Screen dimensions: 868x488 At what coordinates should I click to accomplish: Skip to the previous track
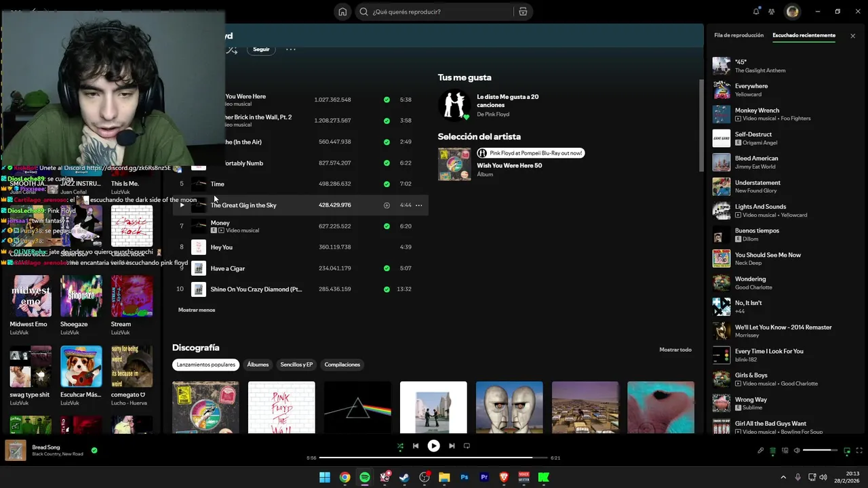pyautogui.click(x=416, y=446)
